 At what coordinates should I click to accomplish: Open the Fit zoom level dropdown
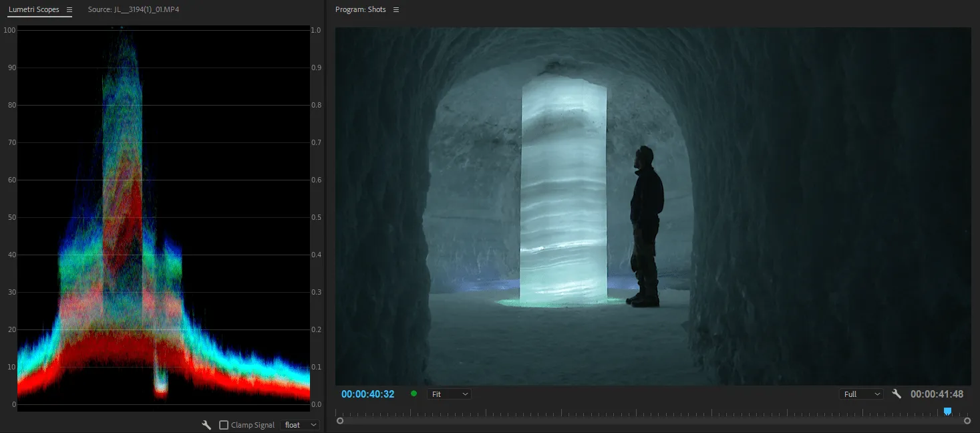(449, 394)
